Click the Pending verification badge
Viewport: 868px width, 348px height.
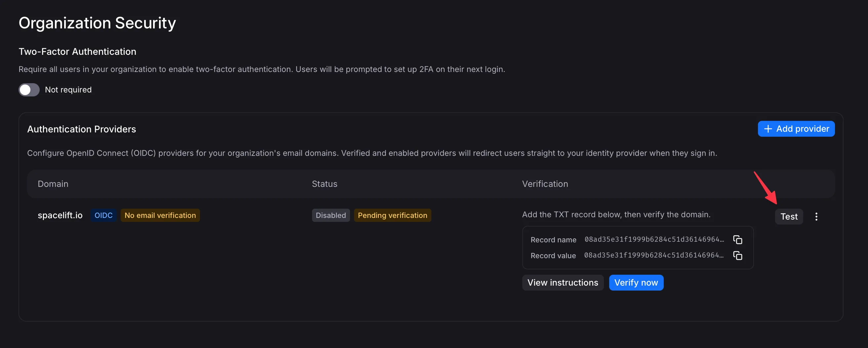[x=392, y=215]
